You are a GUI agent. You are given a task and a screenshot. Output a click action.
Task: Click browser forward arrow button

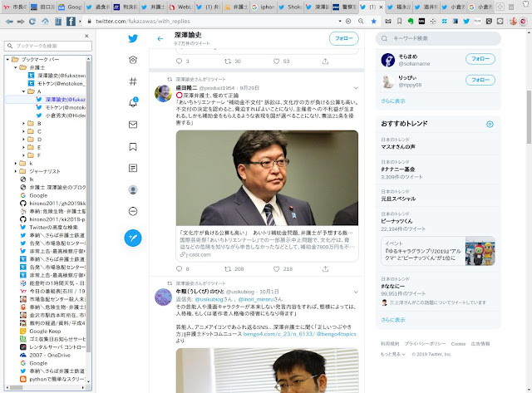[x=21, y=22]
